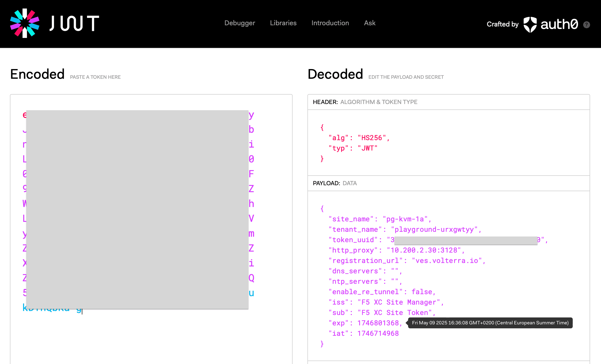
Task: Click PASTE A TOKEN HERE label link
Action: (x=95, y=77)
